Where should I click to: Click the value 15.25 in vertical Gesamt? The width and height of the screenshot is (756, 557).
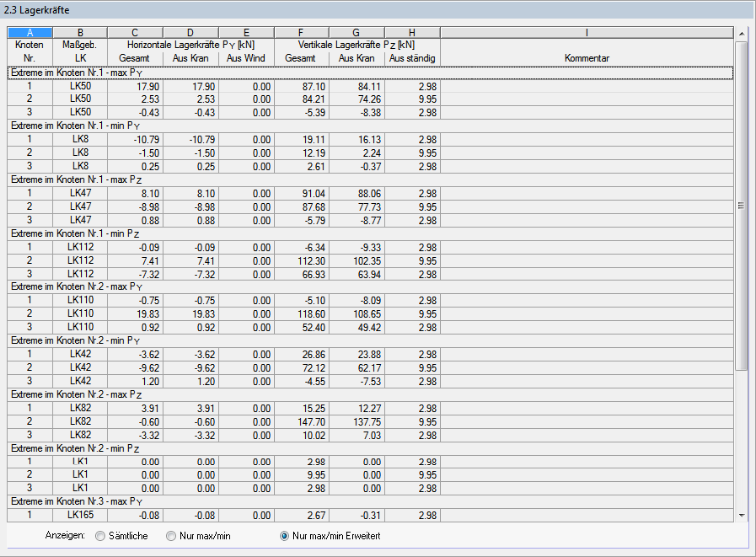(x=301, y=408)
